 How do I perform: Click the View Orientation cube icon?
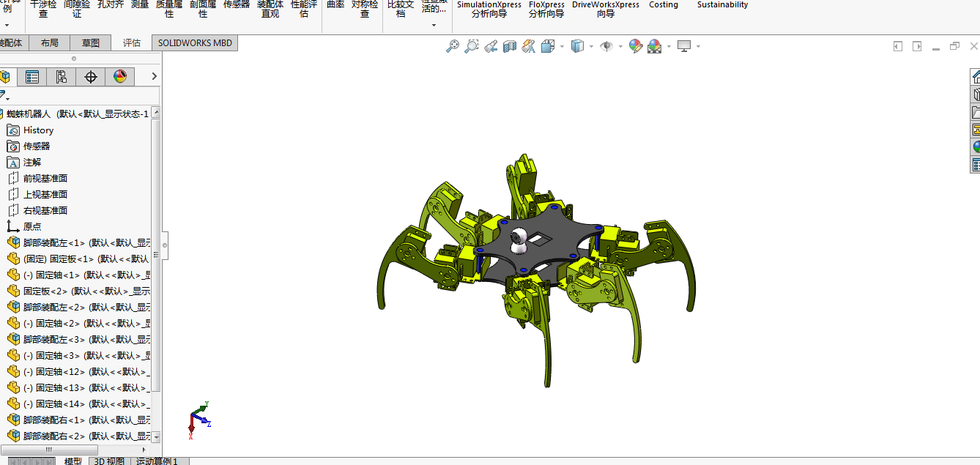548,46
